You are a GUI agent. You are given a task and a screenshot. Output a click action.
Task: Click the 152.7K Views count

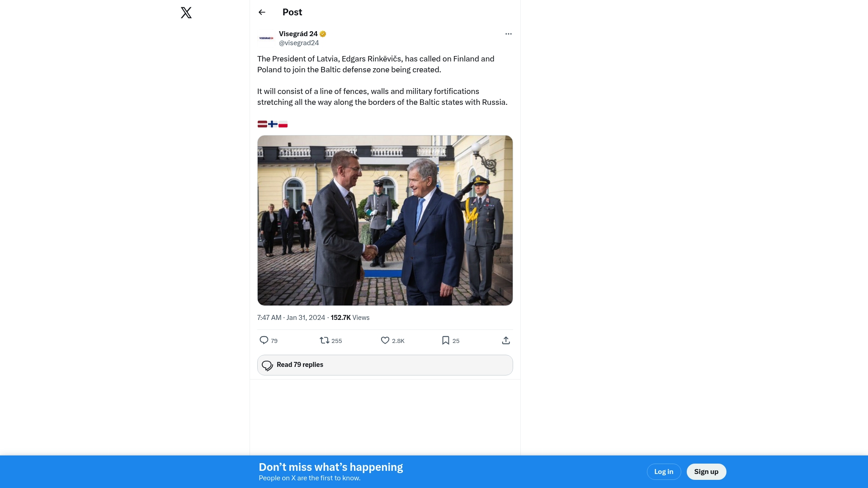pyautogui.click(x=350, y=318)
